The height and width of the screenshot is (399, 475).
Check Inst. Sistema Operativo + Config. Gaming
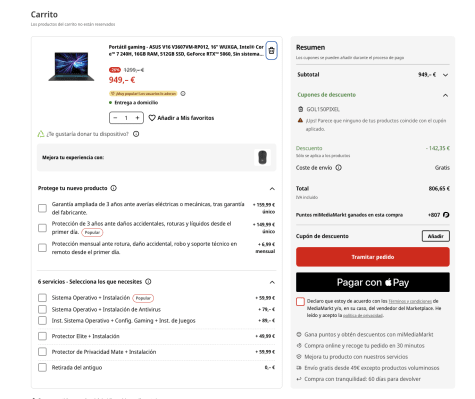pyautogui.click(x=42, y=321)
